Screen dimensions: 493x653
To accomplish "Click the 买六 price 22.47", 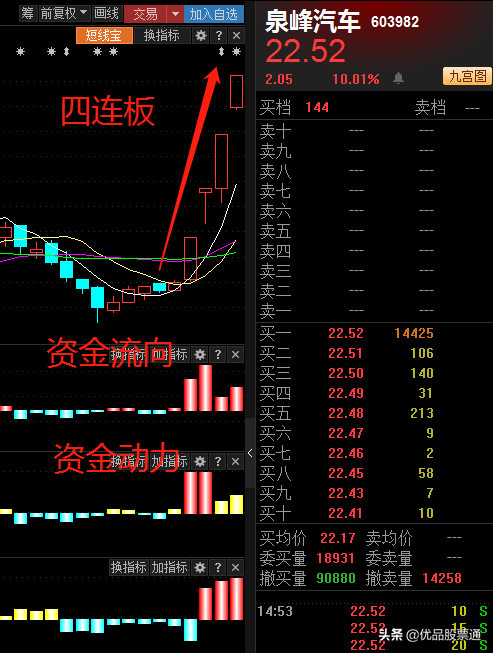I will (346, 433).
